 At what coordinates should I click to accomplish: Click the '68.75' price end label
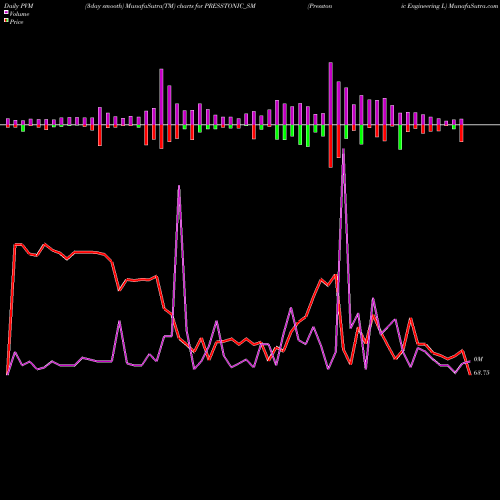[481, 373]
